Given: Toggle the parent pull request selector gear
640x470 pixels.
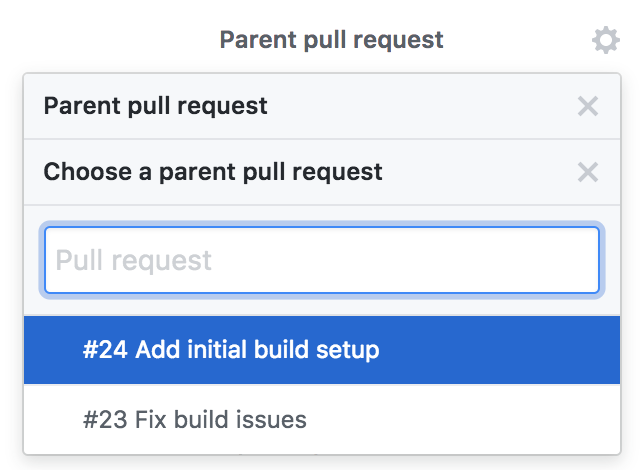Looking at the screenshot, I should [x=605, y=41].
